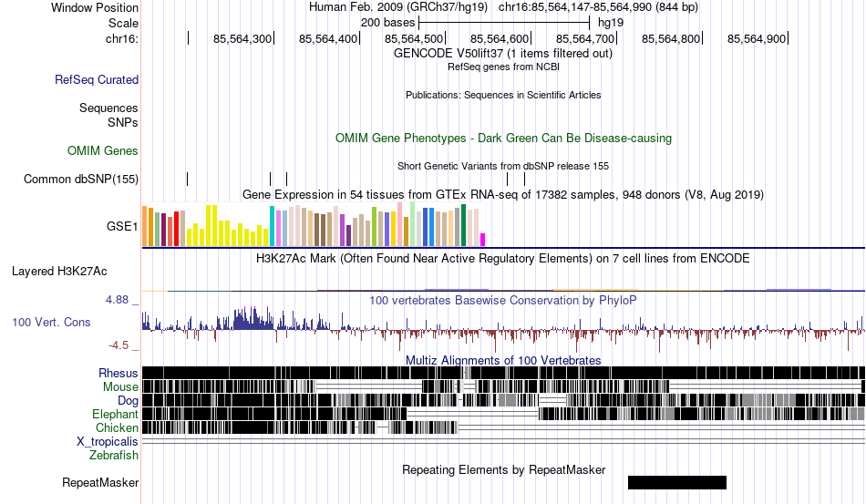Click the 85,564,700 ruler coordinate

click(585, 38)
